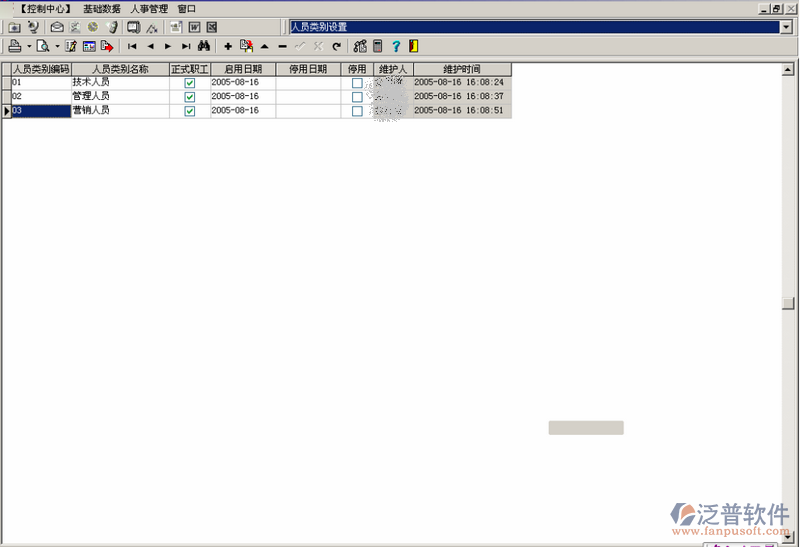Click the webcam icon in the top toolbar
The width and height of the screenshot is (800, 547).
[x=33, y=27]
